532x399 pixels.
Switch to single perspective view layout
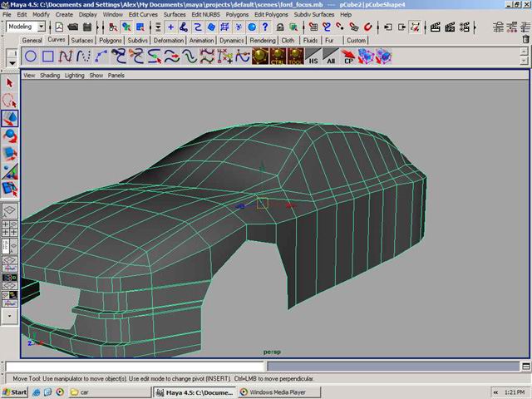tap(10, 211)
